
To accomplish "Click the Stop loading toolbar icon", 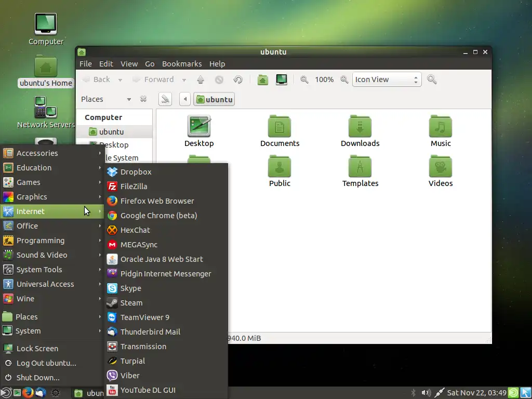I will [x=219, y=79].
